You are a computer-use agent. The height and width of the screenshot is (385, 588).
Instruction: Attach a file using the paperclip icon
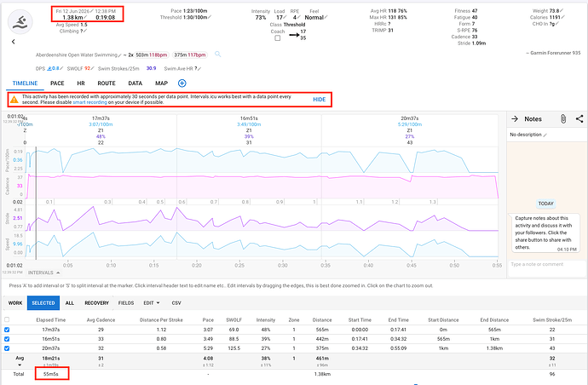563,119
